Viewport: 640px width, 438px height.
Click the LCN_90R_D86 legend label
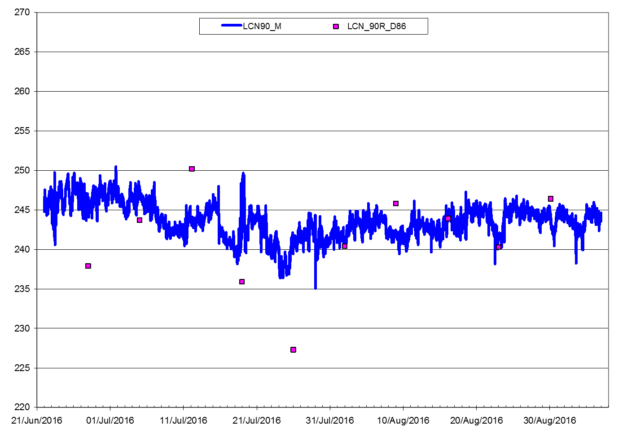pos(376,27)
